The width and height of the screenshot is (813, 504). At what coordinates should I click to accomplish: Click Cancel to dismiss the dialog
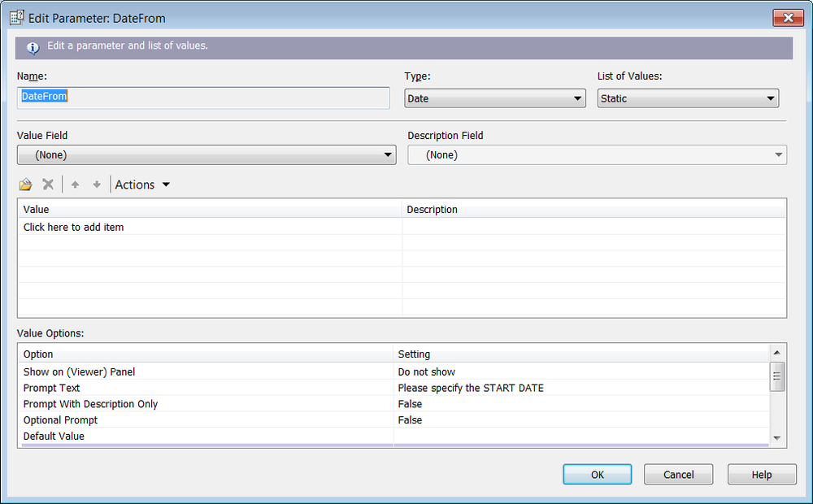pos(678,474)
